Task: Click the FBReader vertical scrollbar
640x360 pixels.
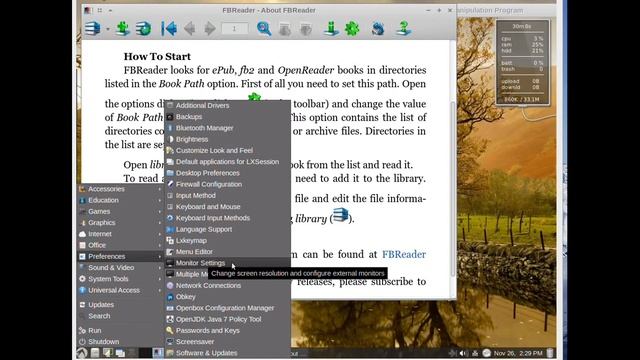Action: click(x=453, y=188)
